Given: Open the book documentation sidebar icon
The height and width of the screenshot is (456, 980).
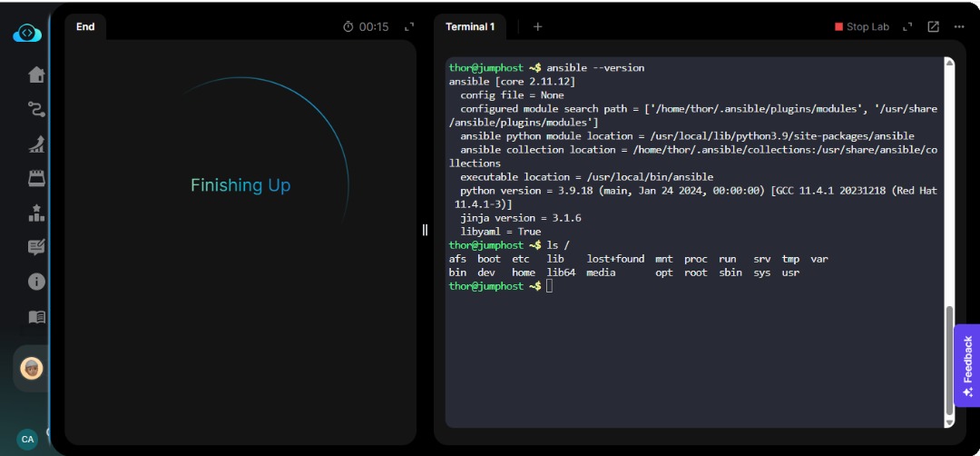Looking at the screenshot, I should tap(36, 316).
